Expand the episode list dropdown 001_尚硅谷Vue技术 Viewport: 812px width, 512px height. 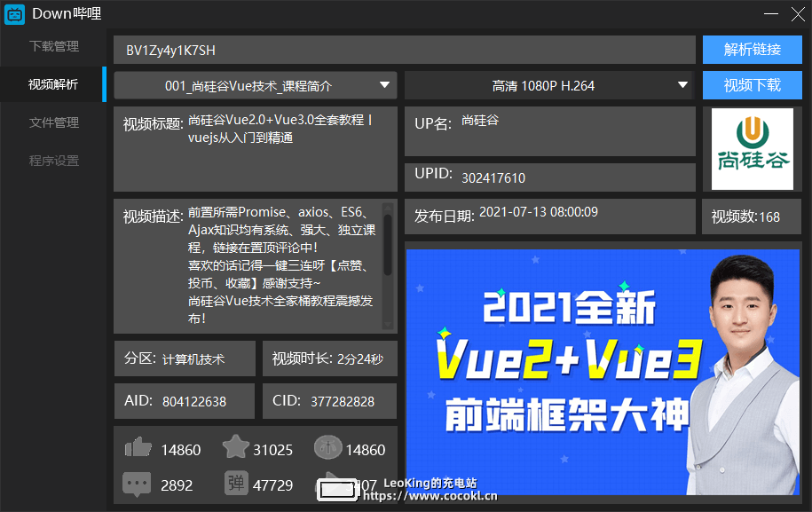click(x=256, y=85)
